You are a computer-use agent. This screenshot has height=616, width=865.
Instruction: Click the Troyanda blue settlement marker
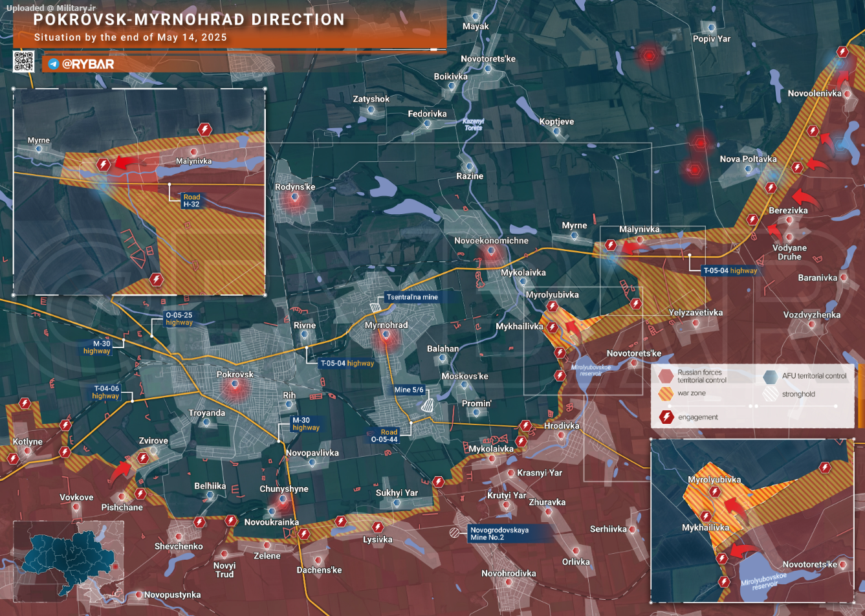pos(207,423)
